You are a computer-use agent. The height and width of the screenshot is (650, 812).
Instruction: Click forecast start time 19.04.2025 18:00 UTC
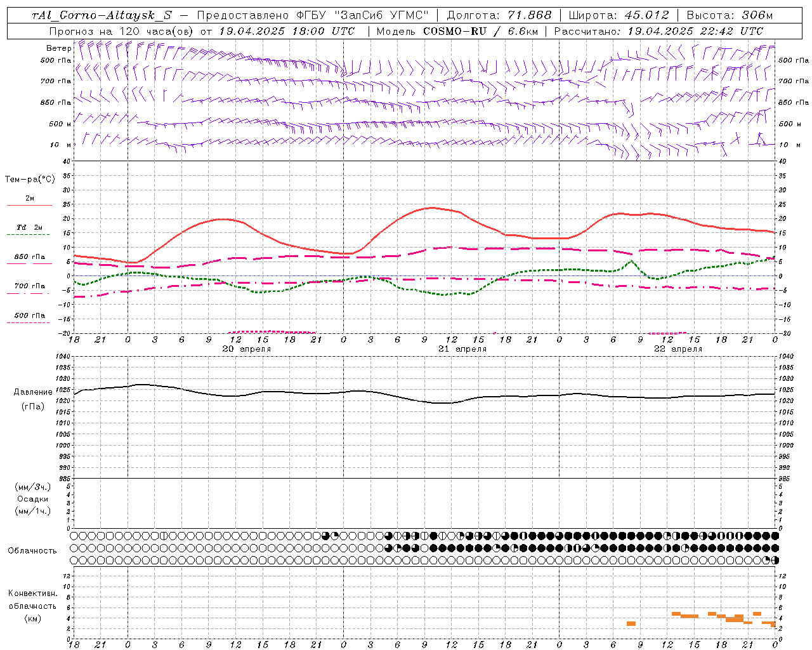287,31
